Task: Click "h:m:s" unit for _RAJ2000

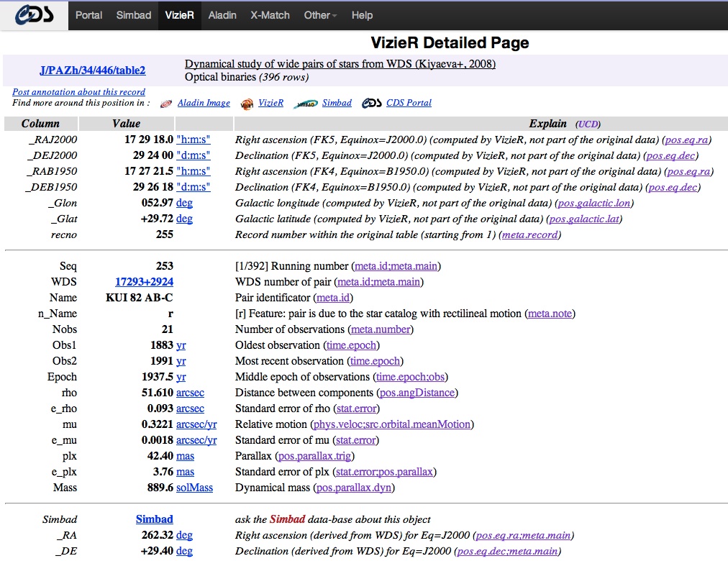Action: point(193,140)
